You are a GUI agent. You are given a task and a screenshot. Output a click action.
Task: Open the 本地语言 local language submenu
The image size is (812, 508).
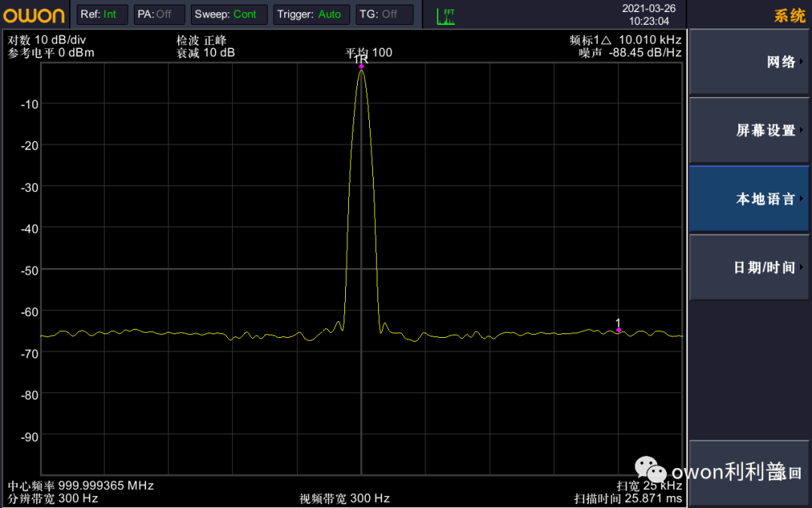(749, 199)
